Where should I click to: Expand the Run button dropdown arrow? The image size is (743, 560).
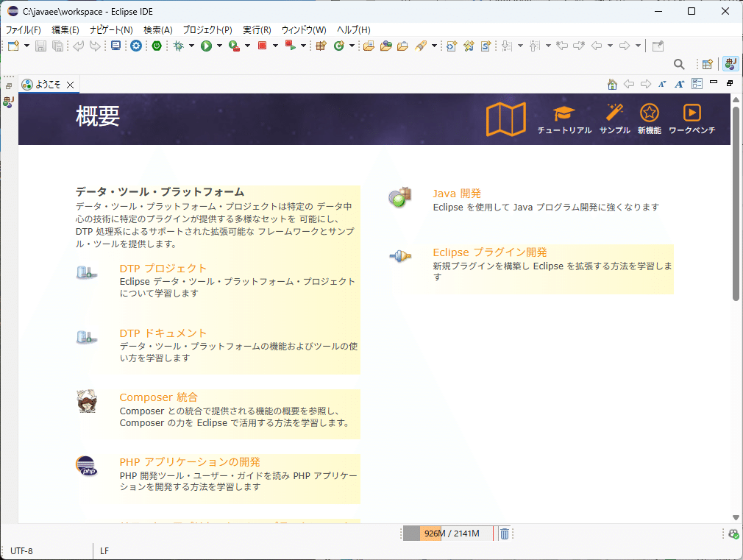coord(218,46)
